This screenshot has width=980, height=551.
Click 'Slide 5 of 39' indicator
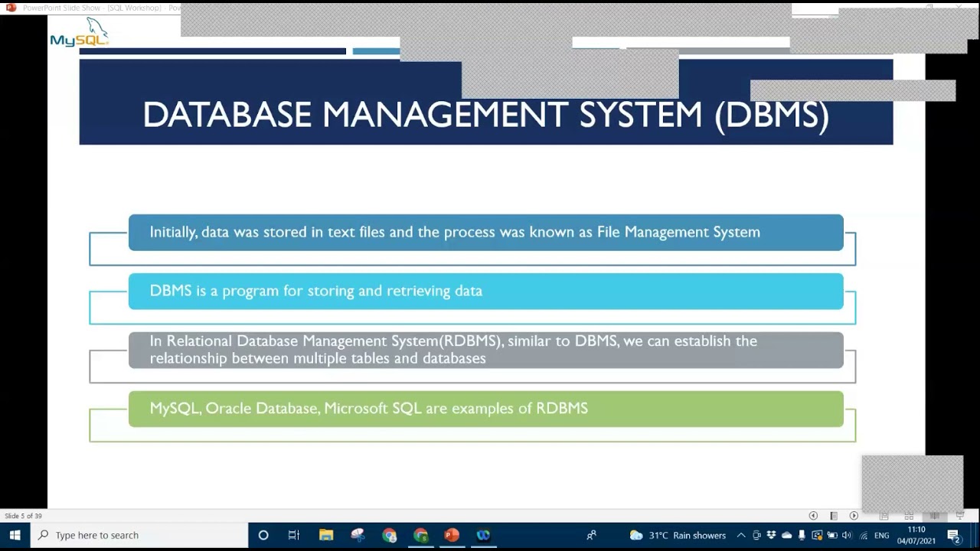pos(24,516)
